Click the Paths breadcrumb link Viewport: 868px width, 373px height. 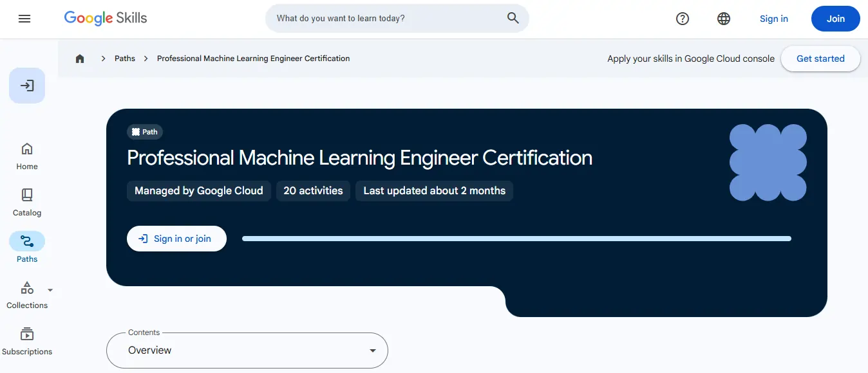click(x=125, y=59)
